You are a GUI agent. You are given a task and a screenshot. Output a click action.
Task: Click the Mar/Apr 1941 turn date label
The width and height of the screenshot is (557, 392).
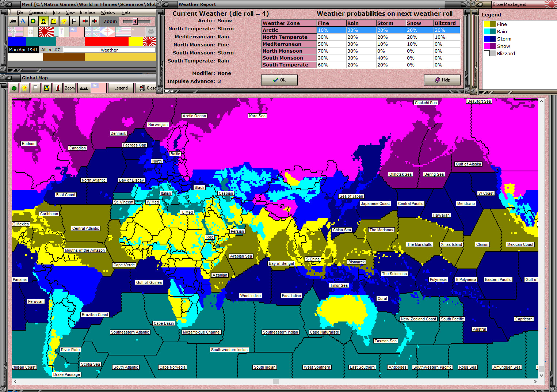23,50
